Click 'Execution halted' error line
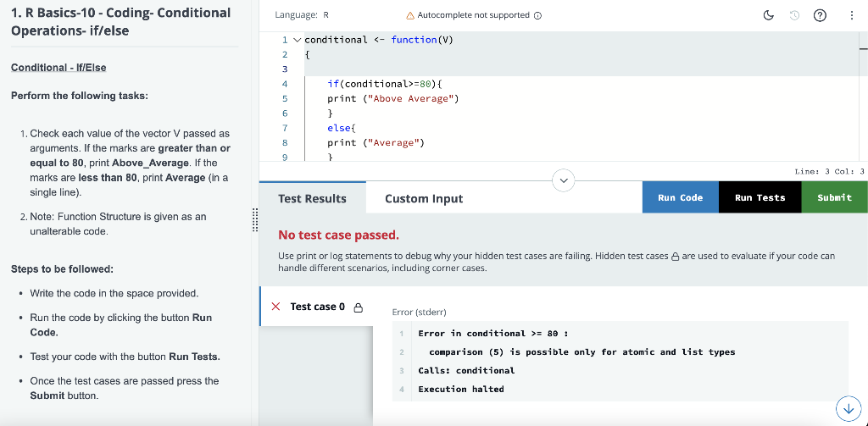This screenshot has width=868, height=426. (x=461, y=390)
